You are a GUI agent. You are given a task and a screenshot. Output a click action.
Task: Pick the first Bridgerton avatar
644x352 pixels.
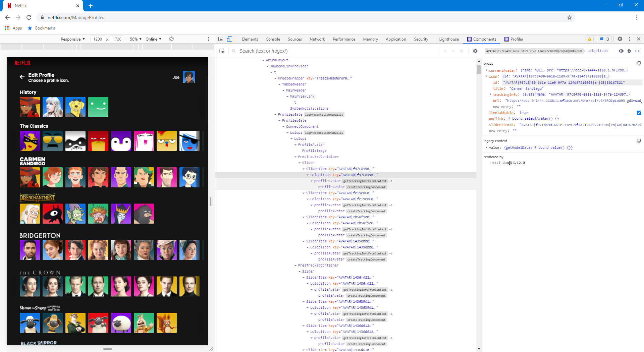pos(30,250)
